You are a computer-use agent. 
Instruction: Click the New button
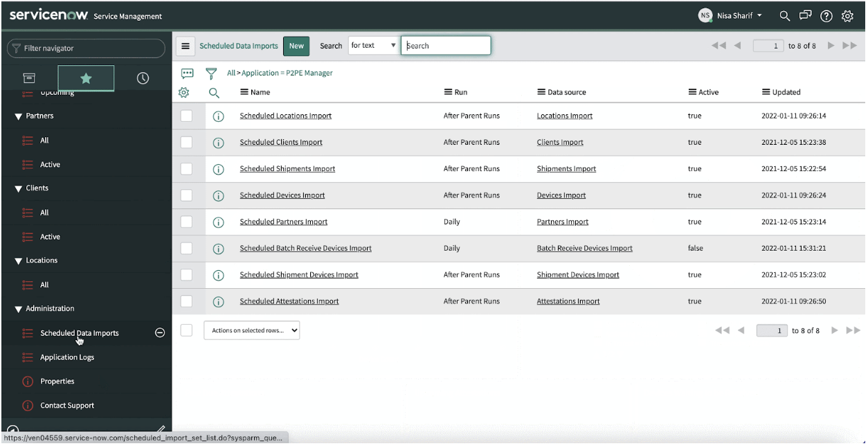(x=296, y=46)
